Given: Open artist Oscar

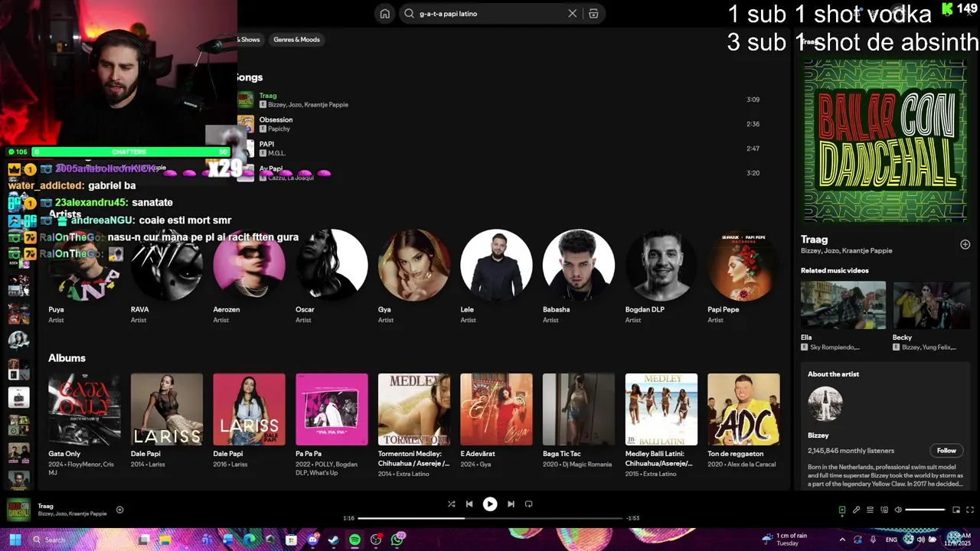Looking at the screenshot, I should (x=332, y=265).
